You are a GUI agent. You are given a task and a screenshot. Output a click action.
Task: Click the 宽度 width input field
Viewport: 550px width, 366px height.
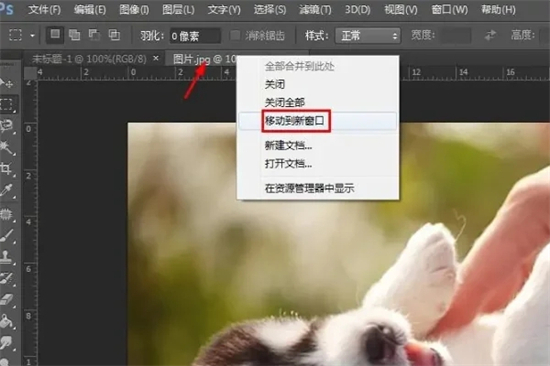coord(456,35)
